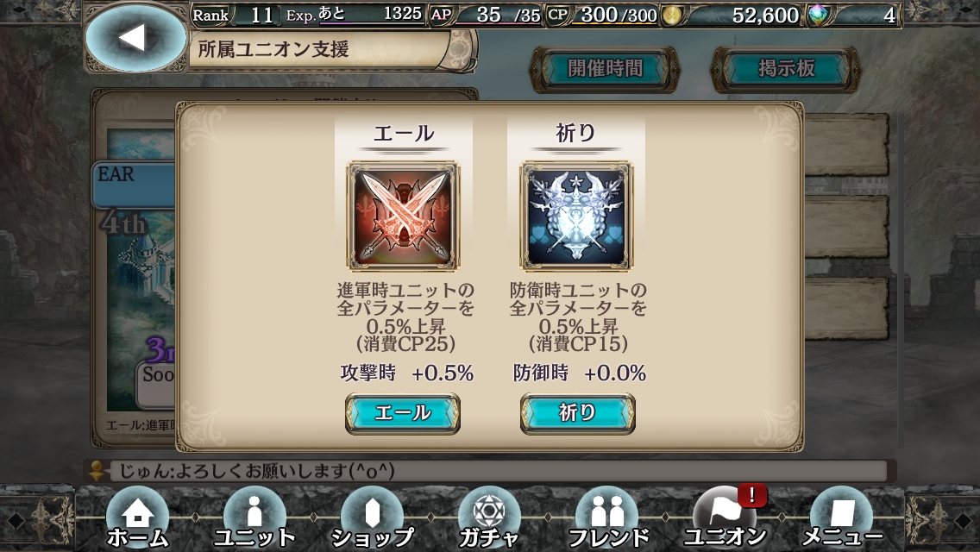Click the rainbow gem currency icon
This screenshot has height=552, width=980.
pyautogui.click(x=817, y=15)
